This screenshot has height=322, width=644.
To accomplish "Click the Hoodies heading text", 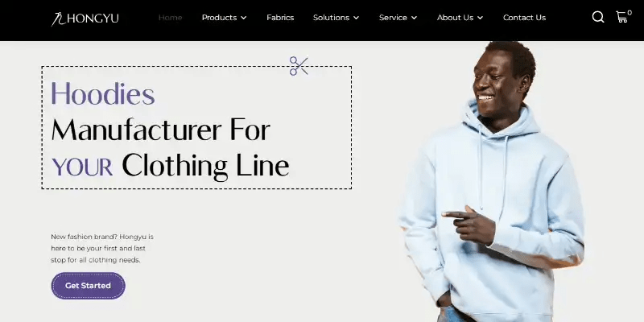I will pyautogui.click(x=103, y=93).
